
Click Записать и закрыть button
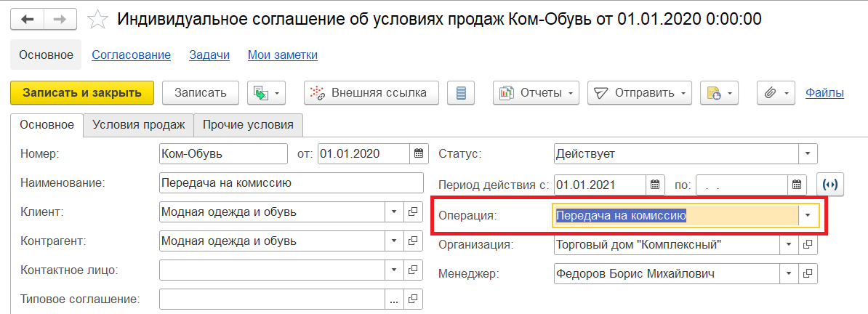pos(82,93)
